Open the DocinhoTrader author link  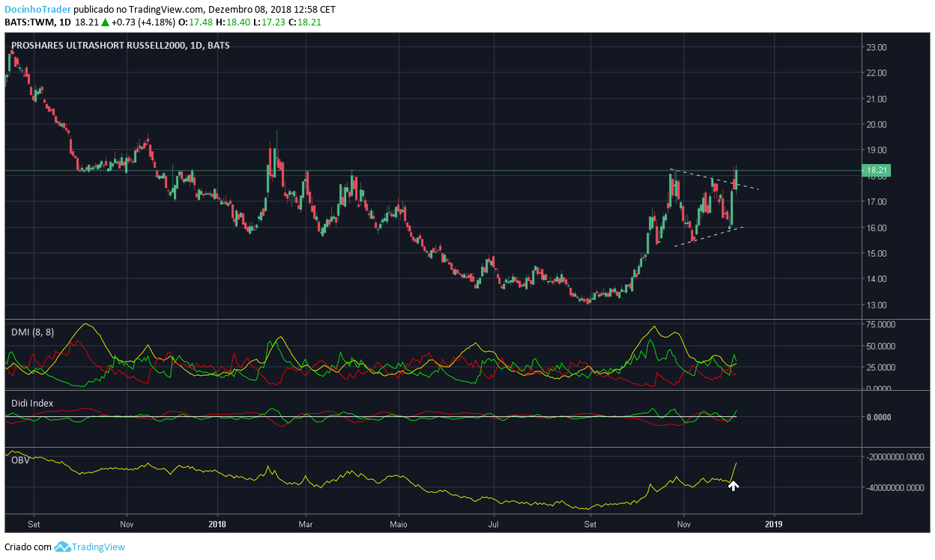point(38,10)
